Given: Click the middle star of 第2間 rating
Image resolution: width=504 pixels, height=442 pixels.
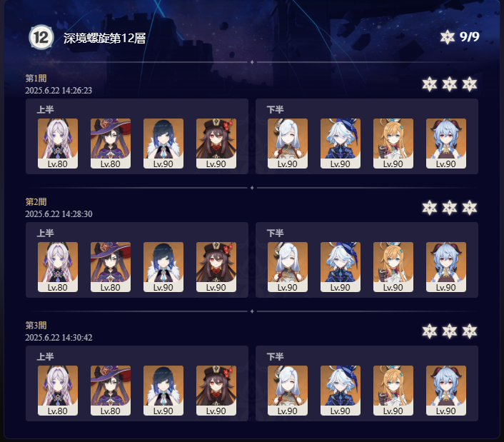Looking at the screenshot, I should (449, 208).
